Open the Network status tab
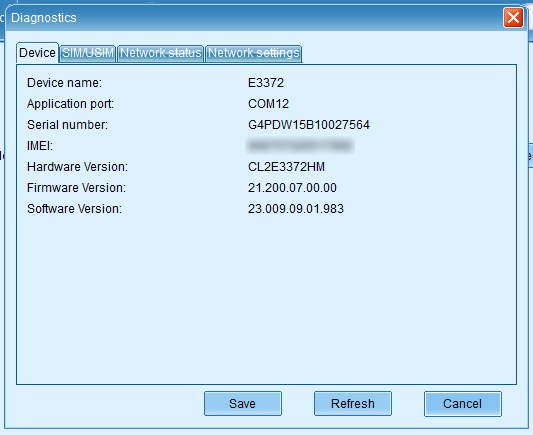533x435 pixels. pos(160,53)
